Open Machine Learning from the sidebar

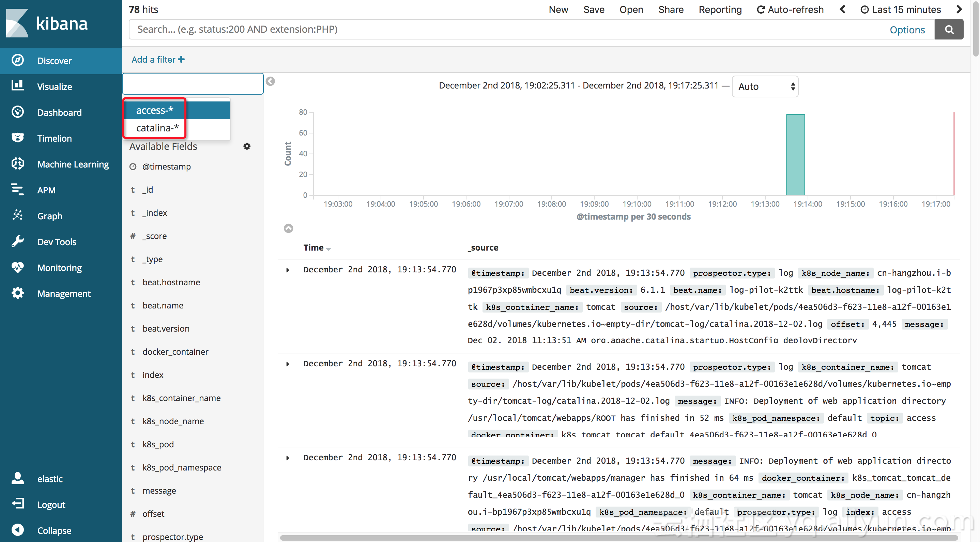pos(61,164)
